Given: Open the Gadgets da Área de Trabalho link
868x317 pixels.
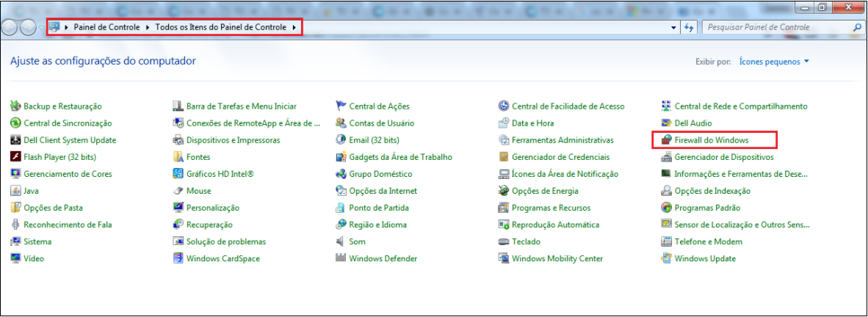Looking at the screenshot, I should click(401, 157).
